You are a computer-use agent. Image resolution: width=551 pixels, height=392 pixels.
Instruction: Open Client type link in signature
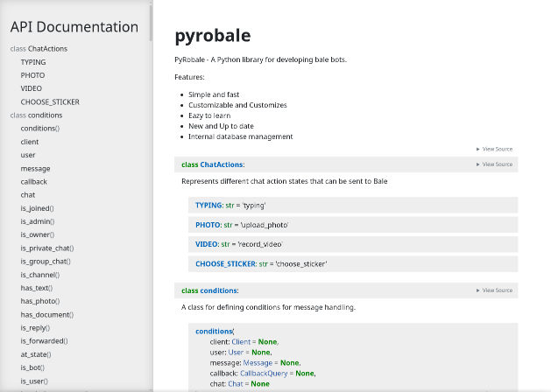click(x=241, y=342)
